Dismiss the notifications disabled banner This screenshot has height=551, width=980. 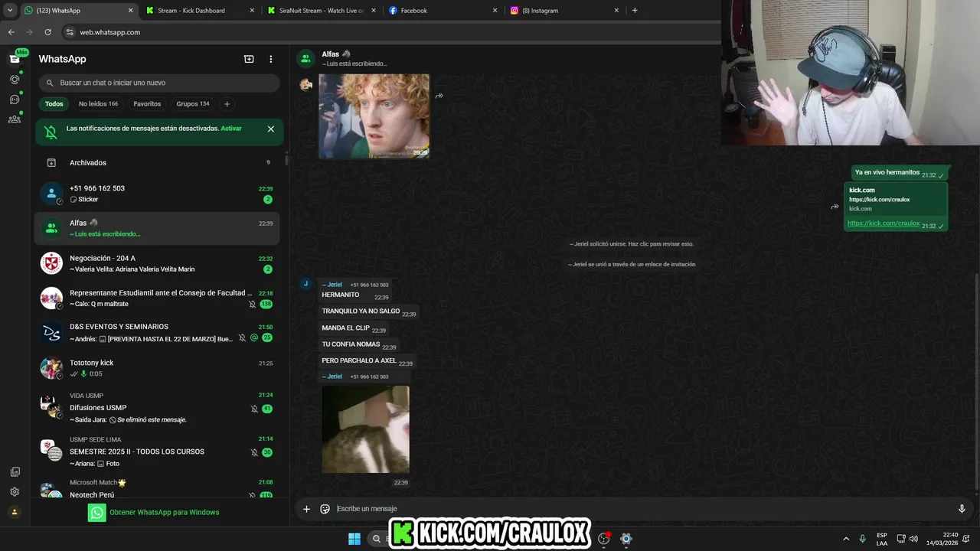point(270,129)
